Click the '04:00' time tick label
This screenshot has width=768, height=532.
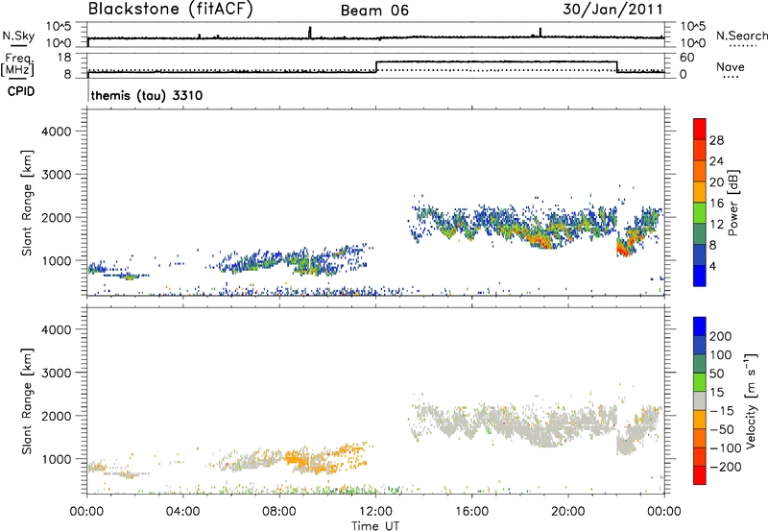pyautogui.click(x=182, y=512)
